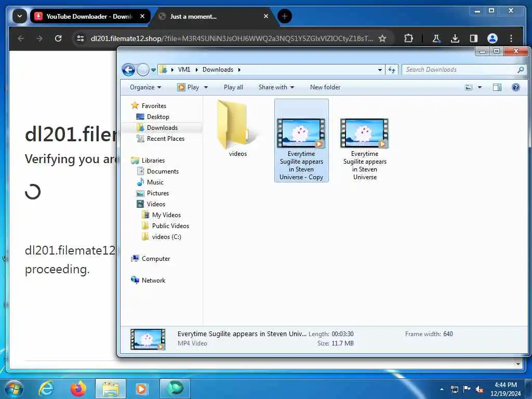Expand the Play dropdown arrow
Image resolution: width=532 pixels, height=399 pixels.
(205, 87)
